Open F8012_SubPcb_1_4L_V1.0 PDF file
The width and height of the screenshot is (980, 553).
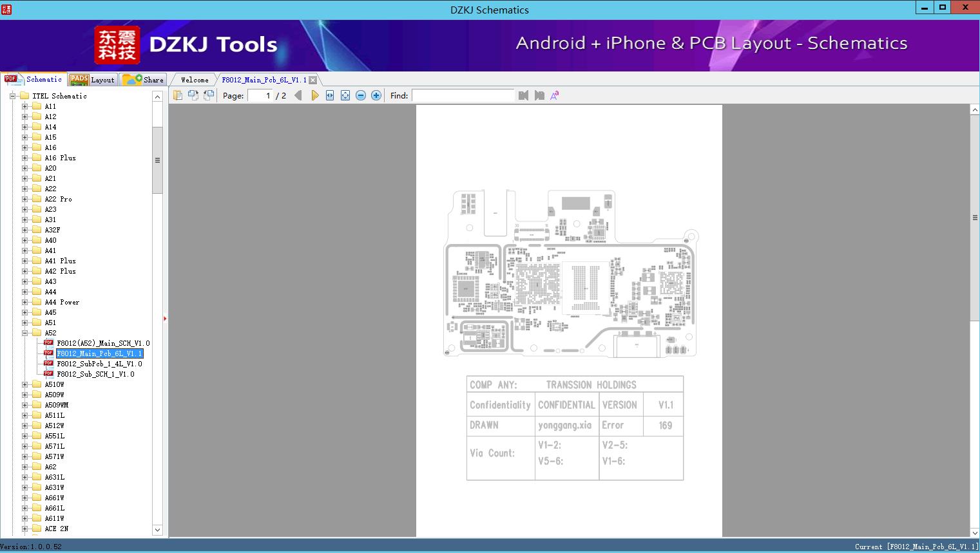click(99, 364)
